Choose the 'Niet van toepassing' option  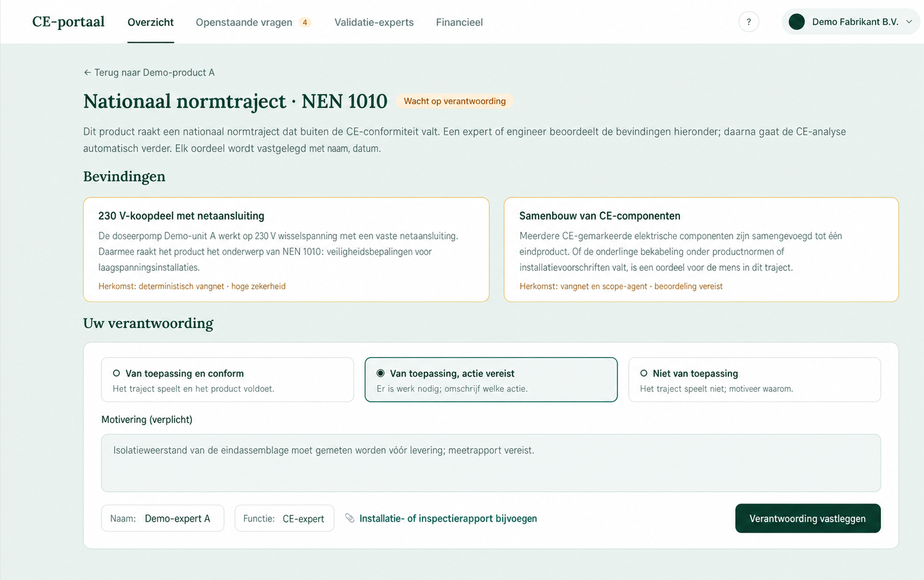[x=754, y=380]
